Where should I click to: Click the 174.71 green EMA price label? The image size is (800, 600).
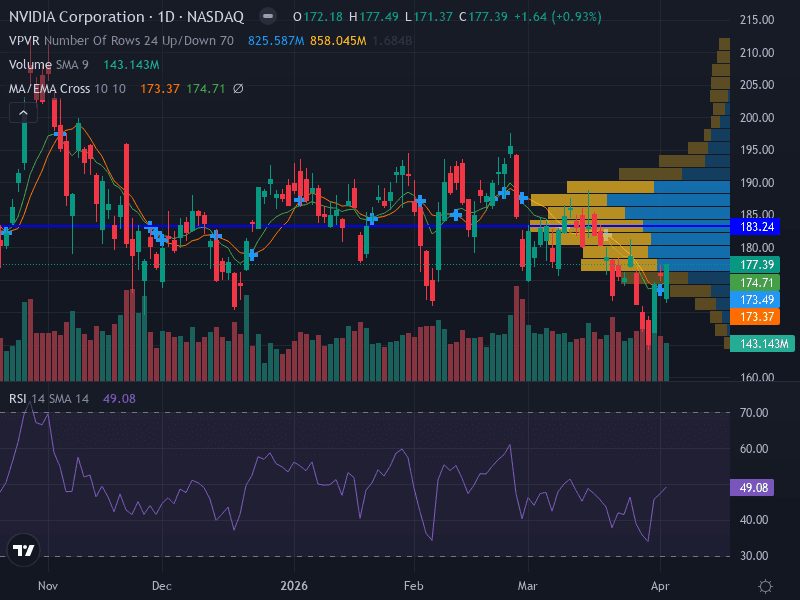[x=757, y=282]
